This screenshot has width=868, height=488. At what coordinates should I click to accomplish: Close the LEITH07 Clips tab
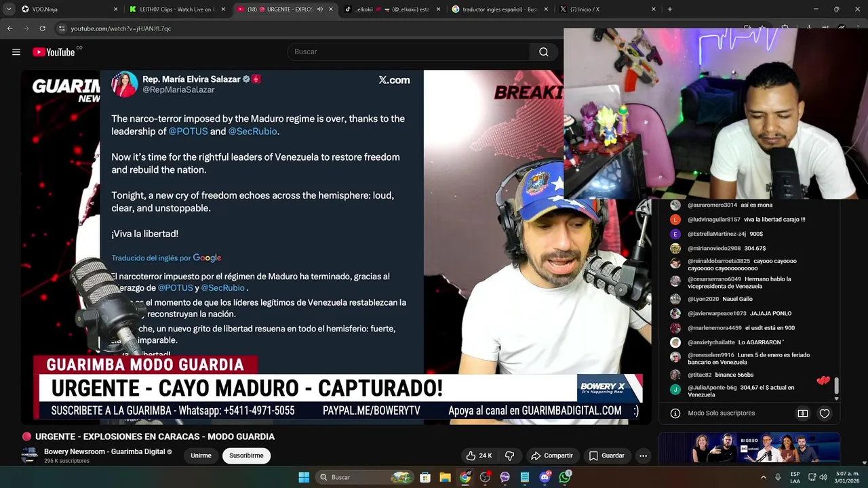(x=223, y=9)
